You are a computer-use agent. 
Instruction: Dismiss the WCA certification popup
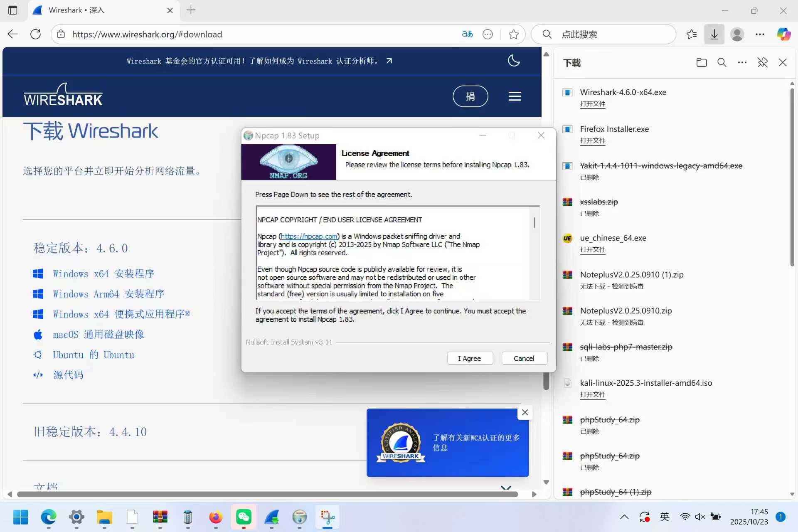coord(525,412)
